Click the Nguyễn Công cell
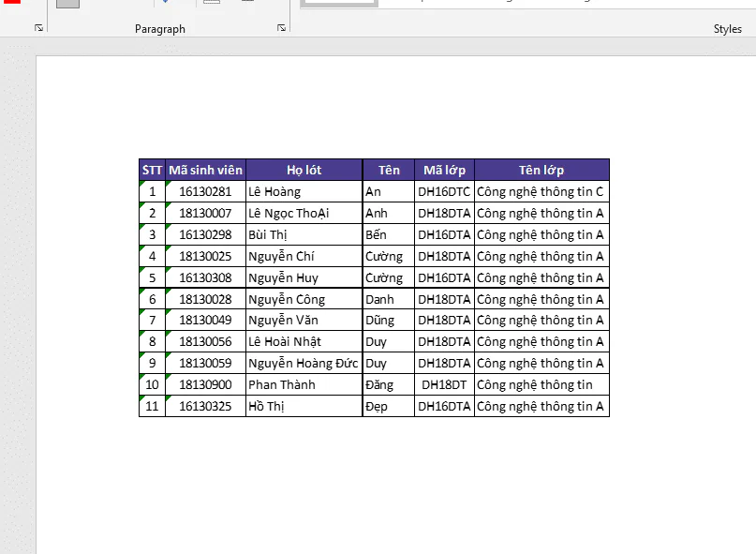The height and width of the screenshot is (554, 756). click(x=304, y=299)
